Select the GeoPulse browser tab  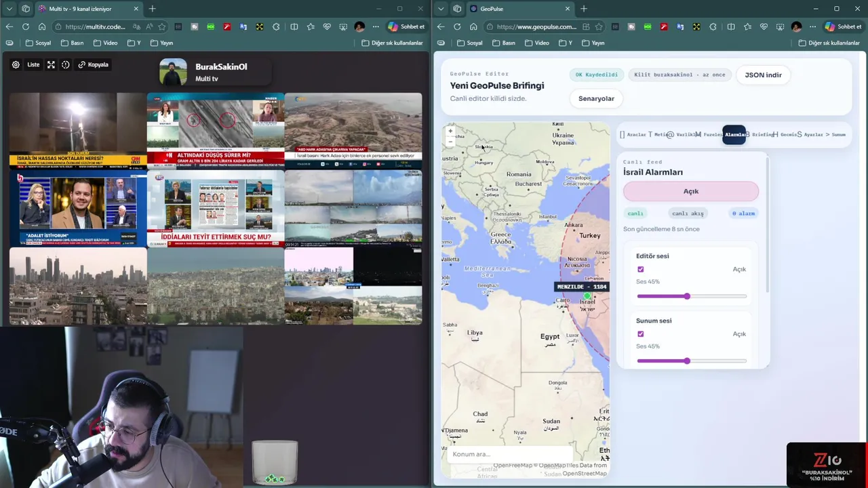[x=520, y=9]
